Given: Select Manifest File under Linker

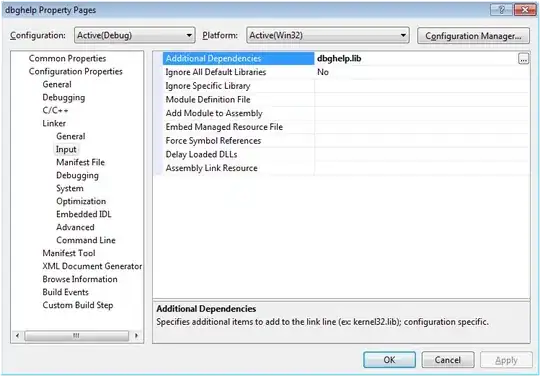Looking at the screenshot, I should [80, 162].
